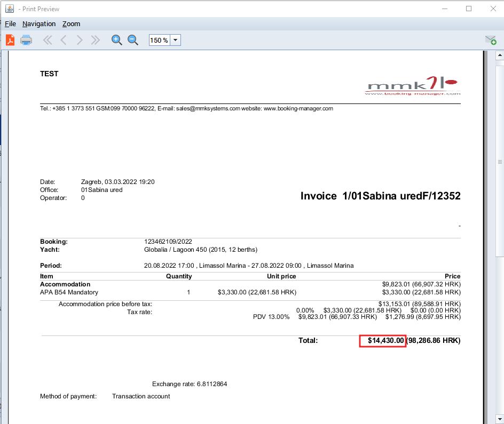Screen dimensions: 504x424
Task: Export the invoice as PDF
Action: click(x=10, y=39)
